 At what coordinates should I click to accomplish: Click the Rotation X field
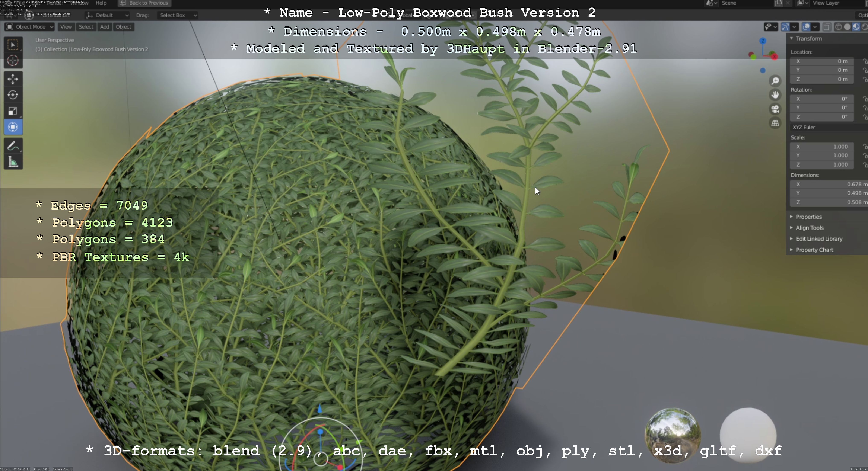coord(822,99)
